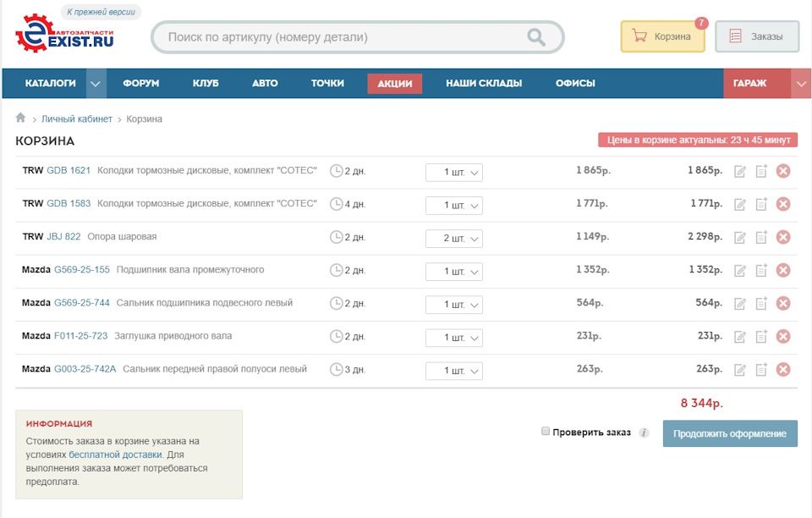The height and width of the screenshot is (518, 812).
Task: Click the delivery clock icon for GDB 1621
Action: coord(336,170)
